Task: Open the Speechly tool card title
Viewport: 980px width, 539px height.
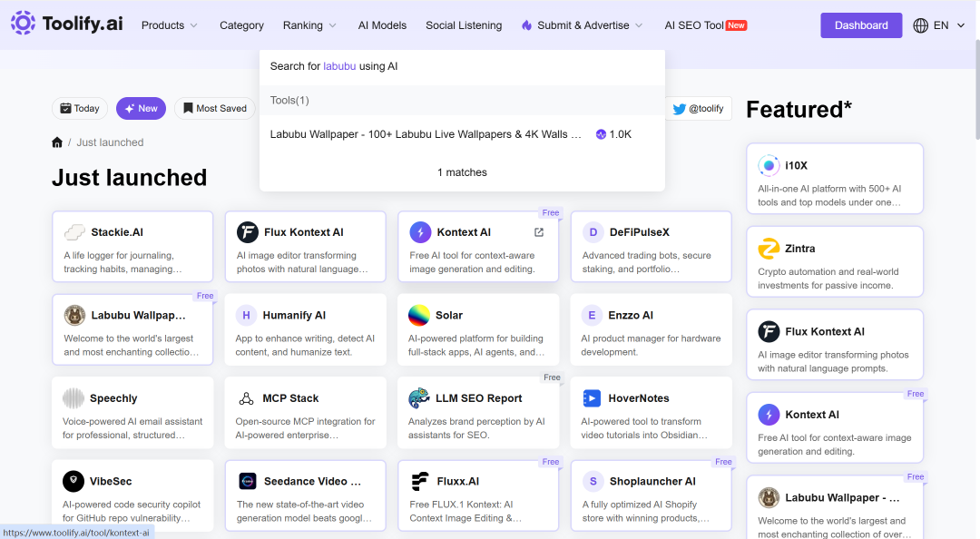Action: click(x=113, y=398)
